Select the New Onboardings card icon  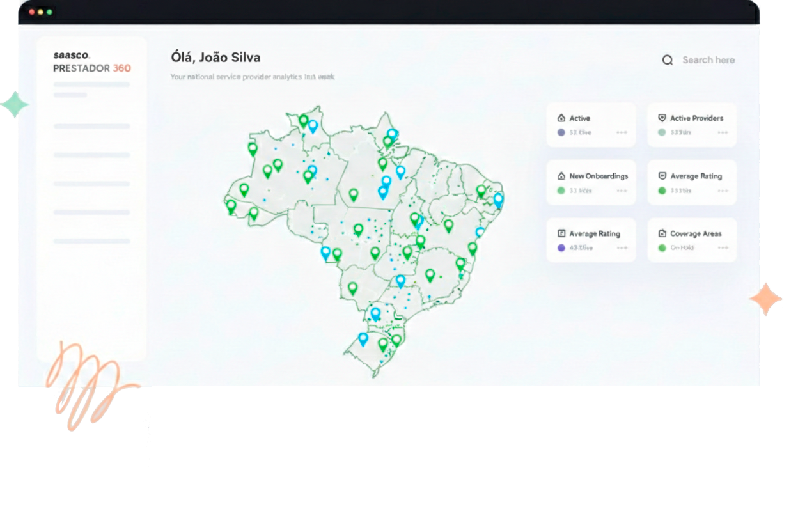[x=561, y=176]
